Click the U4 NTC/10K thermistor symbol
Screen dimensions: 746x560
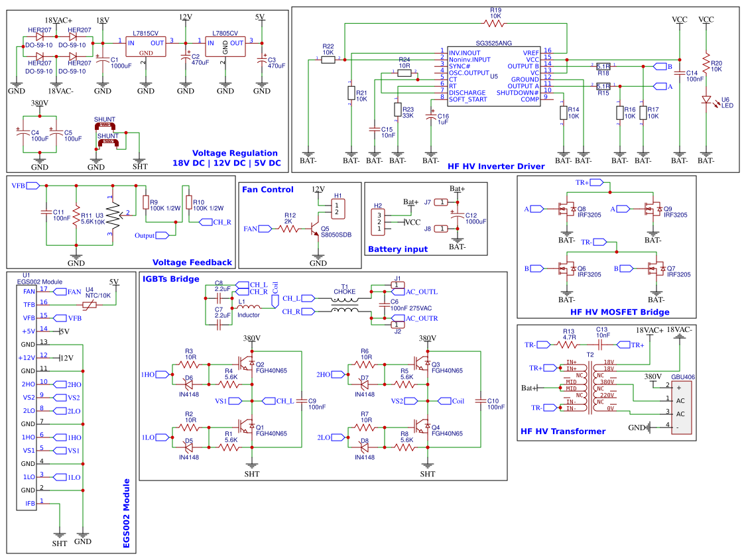click(90, 305)
